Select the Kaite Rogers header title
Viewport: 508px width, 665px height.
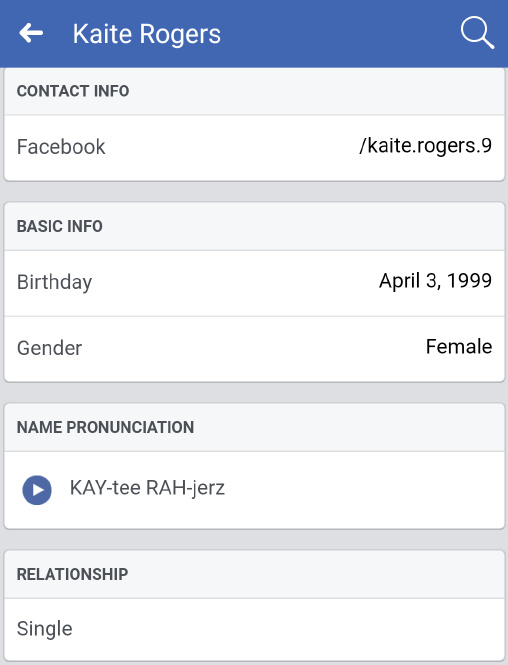147,34
